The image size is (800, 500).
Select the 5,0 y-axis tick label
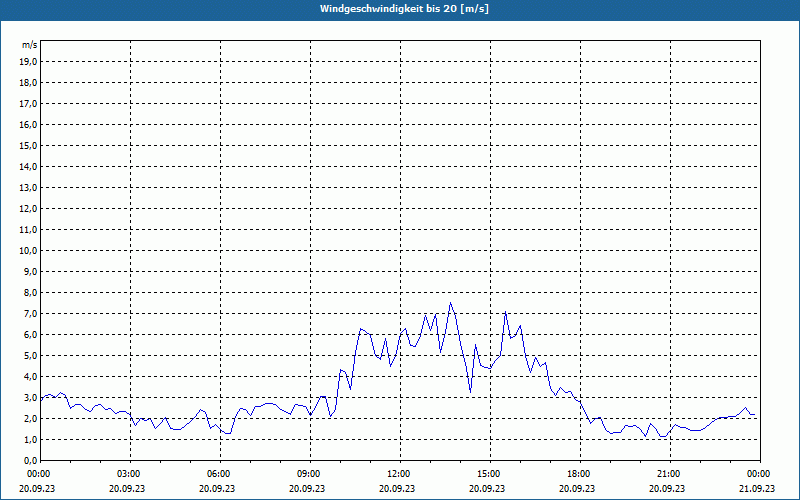tap(31, 355)
